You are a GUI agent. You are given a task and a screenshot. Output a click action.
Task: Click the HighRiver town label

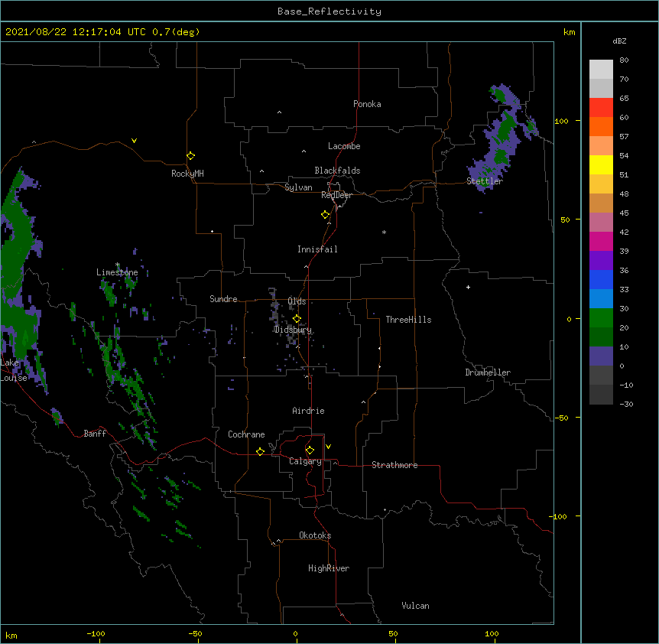[x=329, y=568]
